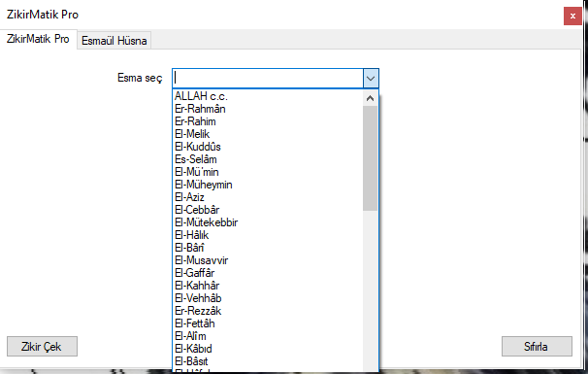The width and height of the screenshot is (588, 374).
Task: Select the ZikirMatik Pro tab
Action: pos(38,39)
